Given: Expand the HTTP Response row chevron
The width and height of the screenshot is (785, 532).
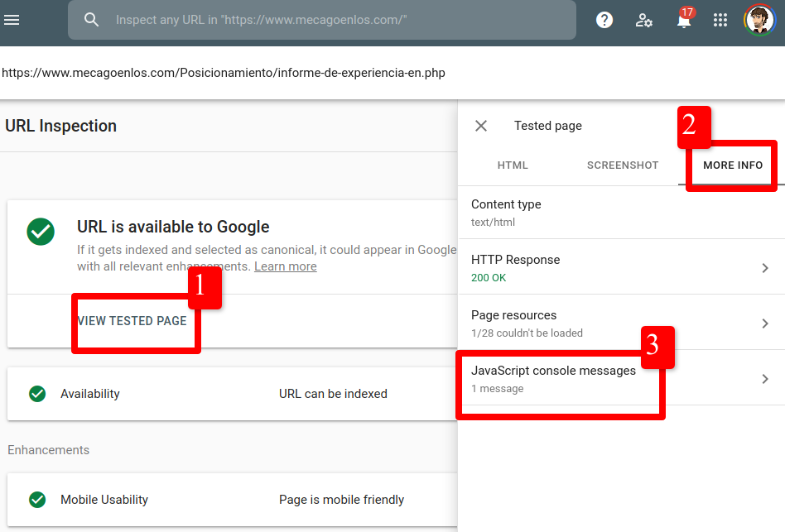Looking at the screenshot, I should click(765, 268).
